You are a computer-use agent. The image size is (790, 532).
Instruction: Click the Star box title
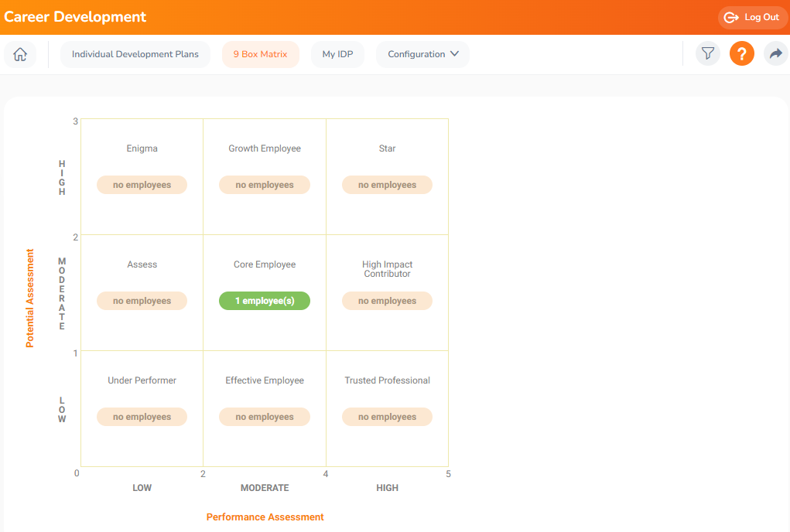point(387,148)
